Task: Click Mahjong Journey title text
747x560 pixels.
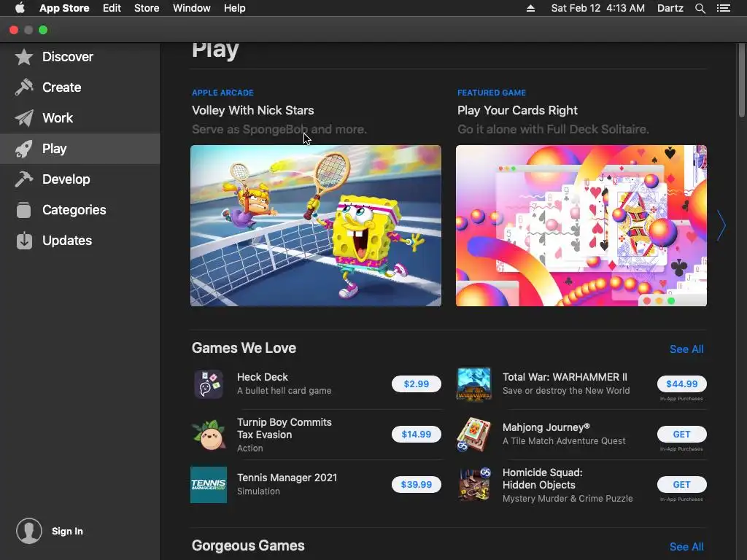Action: tap(546, 427)
